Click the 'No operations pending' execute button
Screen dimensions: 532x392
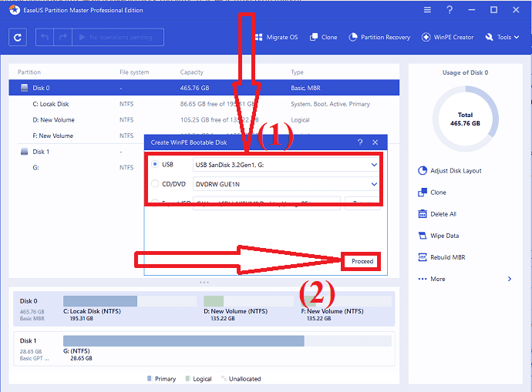click(x=118, y=37)
